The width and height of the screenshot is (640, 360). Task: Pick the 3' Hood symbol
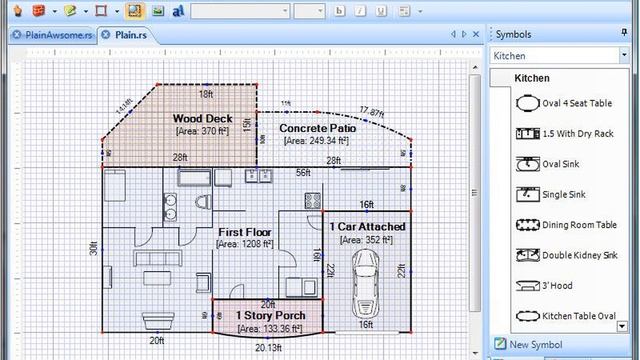point(544,285)
